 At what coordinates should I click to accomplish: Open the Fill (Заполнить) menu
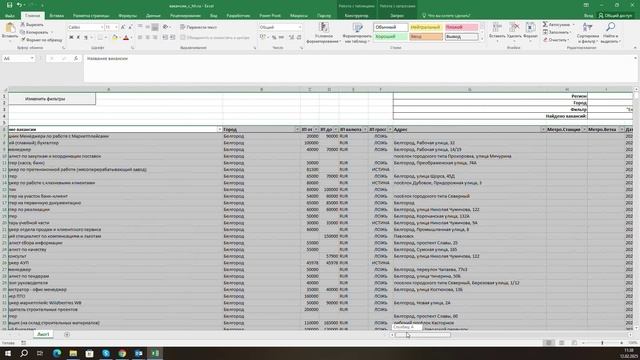[557, 32]
